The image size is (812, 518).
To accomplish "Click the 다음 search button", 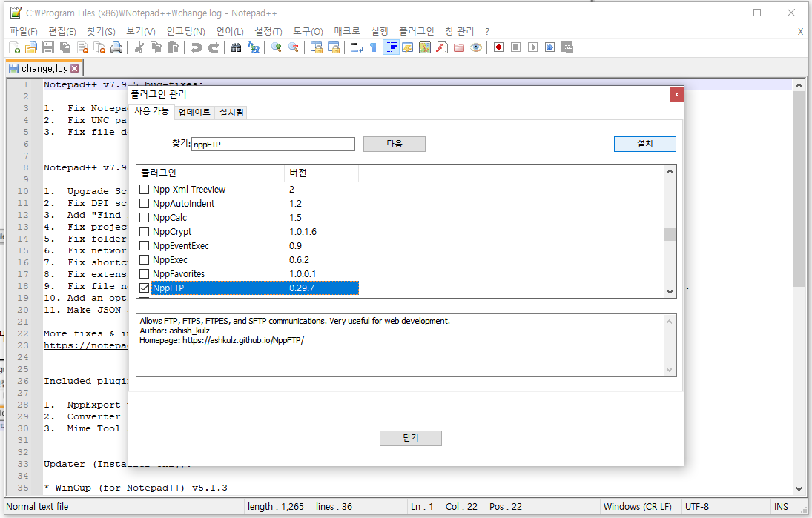I will [x=394, y=144].
